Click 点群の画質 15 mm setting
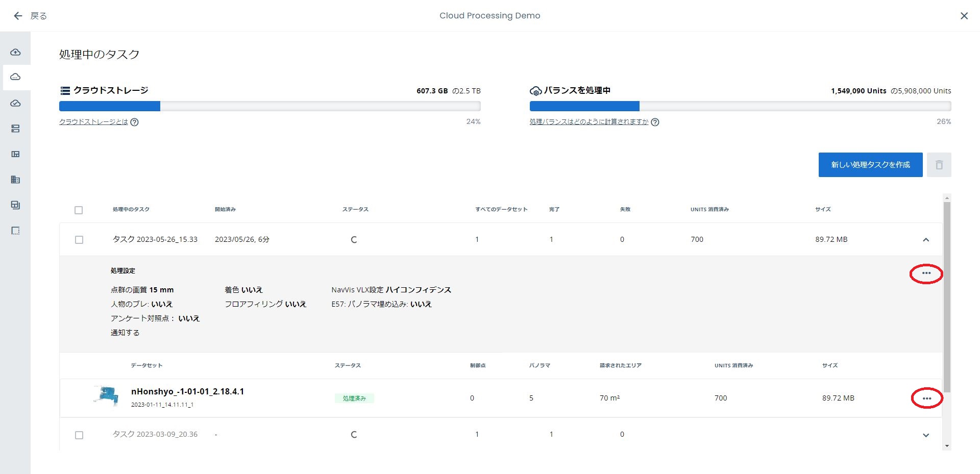Screen dimensions: 980x474 coord(142,290)
